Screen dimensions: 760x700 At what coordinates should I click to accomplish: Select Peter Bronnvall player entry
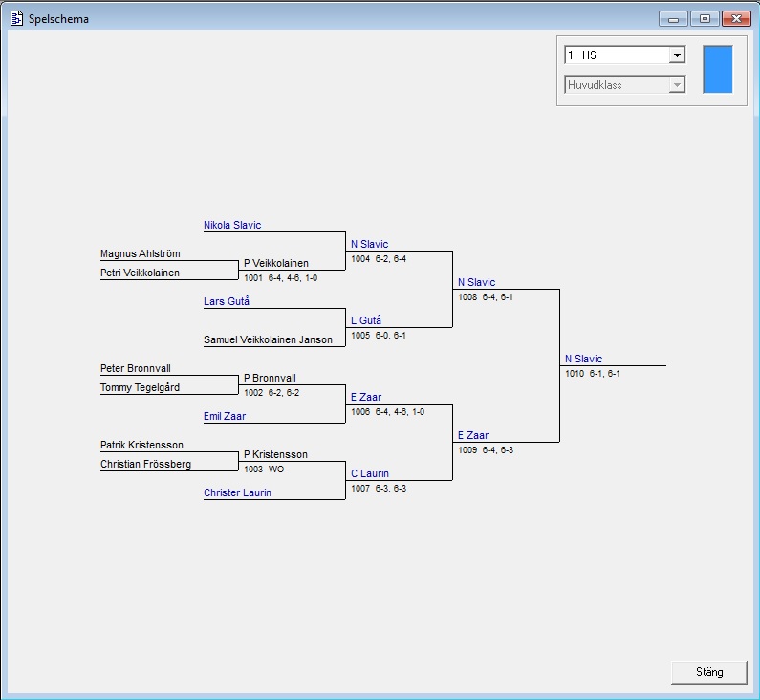pyautogui.click(x=135, y=369)
